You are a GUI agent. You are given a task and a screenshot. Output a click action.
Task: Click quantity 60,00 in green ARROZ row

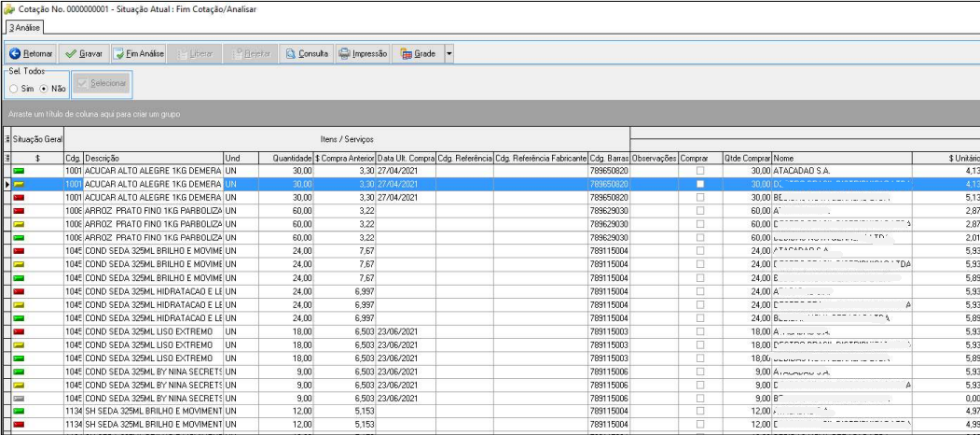click(x=285, y=237)
